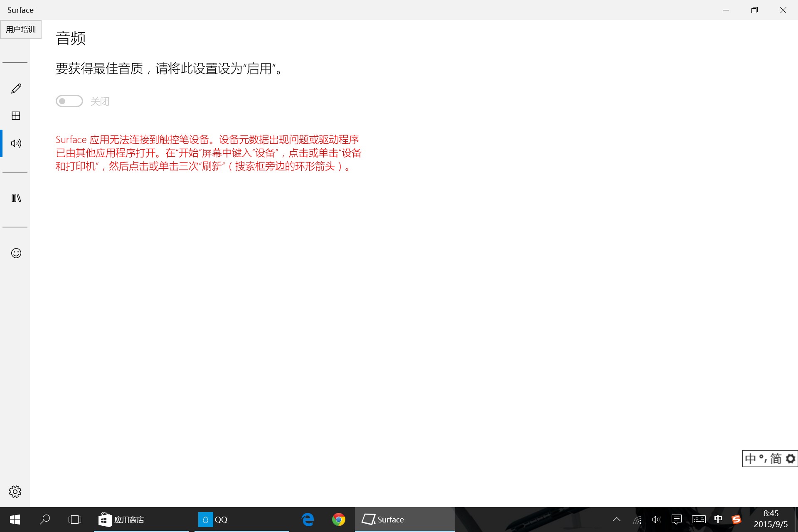The width and height of the screenshot is (798, 532).
Task: Launch Google Chrome from the taskbar
Action: [339, 520]
